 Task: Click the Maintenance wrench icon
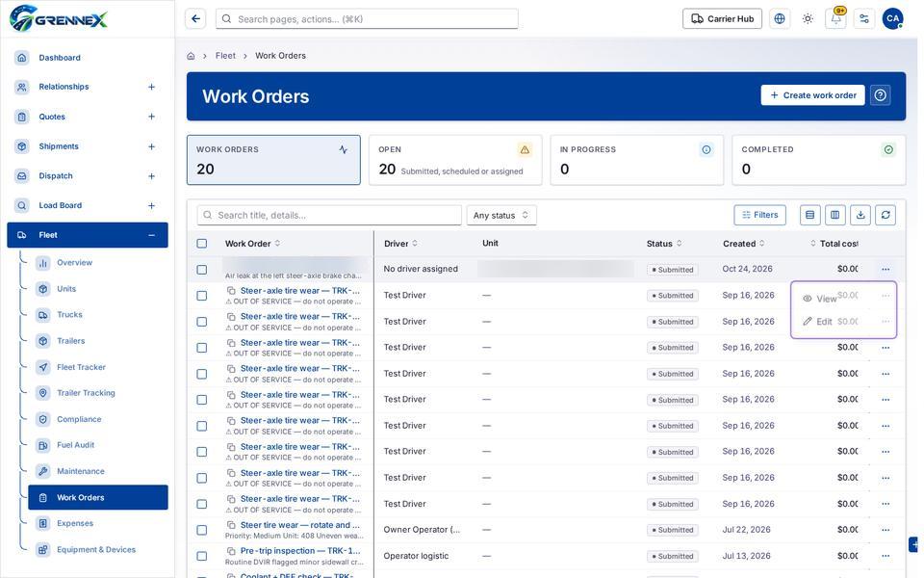coord(43,471)
